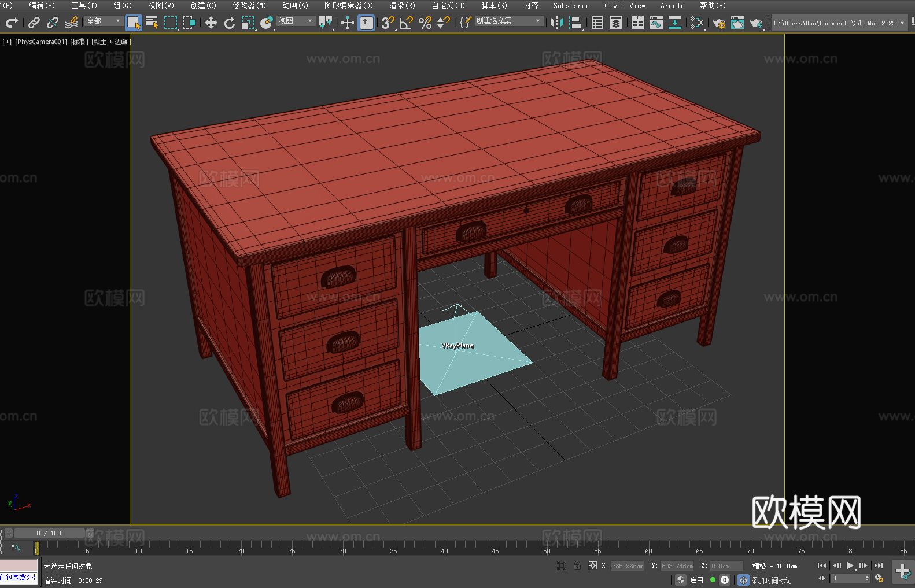
Task: Activate the Select Object tool
Action: tap(134, 23)
